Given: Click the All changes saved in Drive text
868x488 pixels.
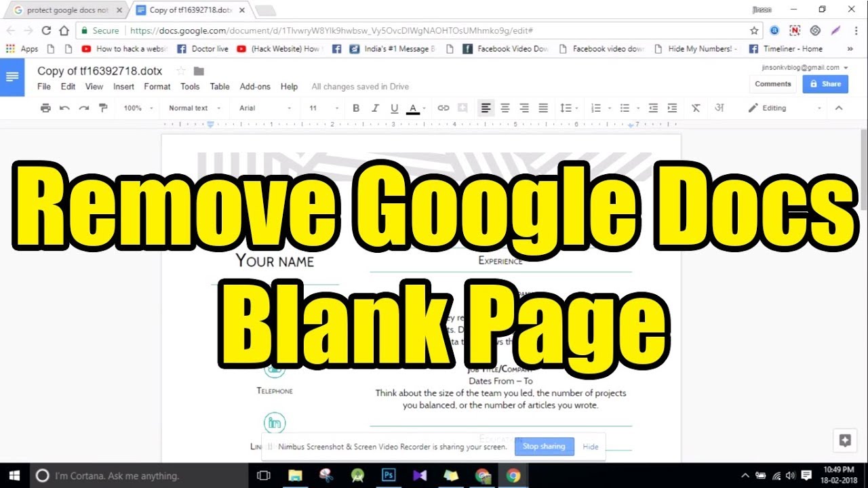Looking at the screenshot, I should (360, 87).
